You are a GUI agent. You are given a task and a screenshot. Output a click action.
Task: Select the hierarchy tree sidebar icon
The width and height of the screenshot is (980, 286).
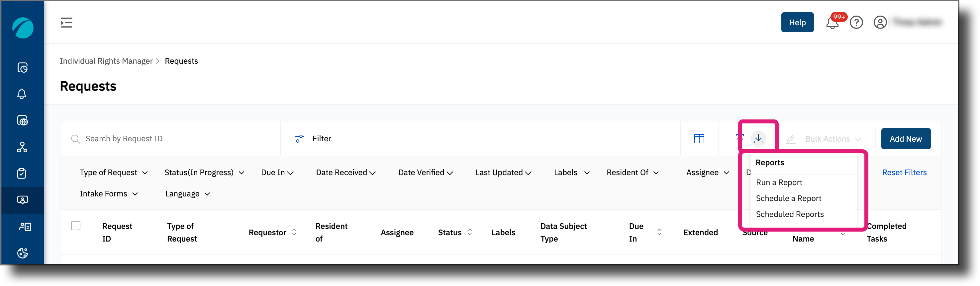23,147
